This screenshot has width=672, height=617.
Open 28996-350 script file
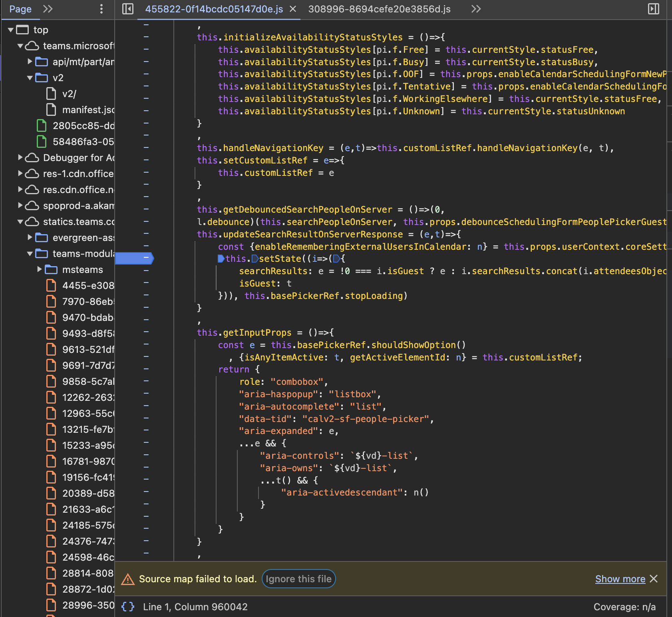80,605
